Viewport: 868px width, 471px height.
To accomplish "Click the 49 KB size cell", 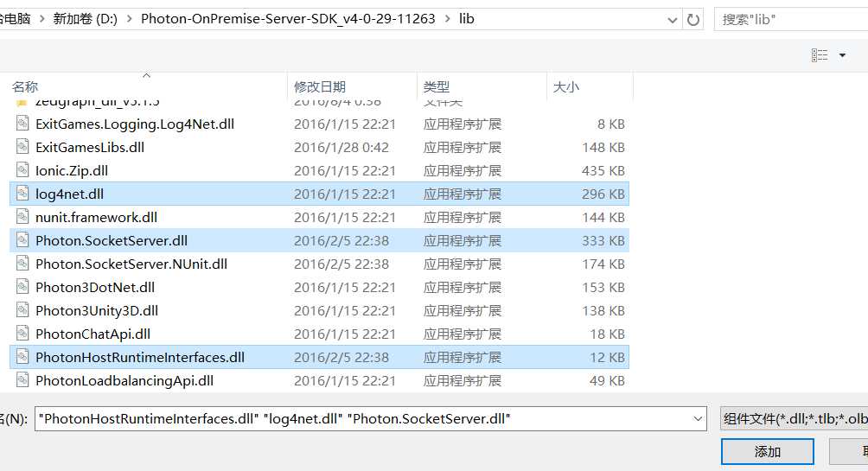I will pos(607,381).
